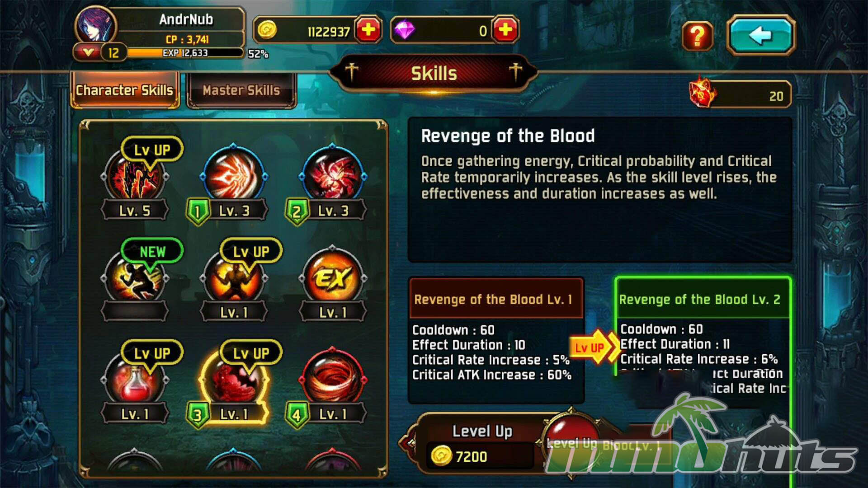
Task: Click the EXP progress bar
Action: coord(185,53)
